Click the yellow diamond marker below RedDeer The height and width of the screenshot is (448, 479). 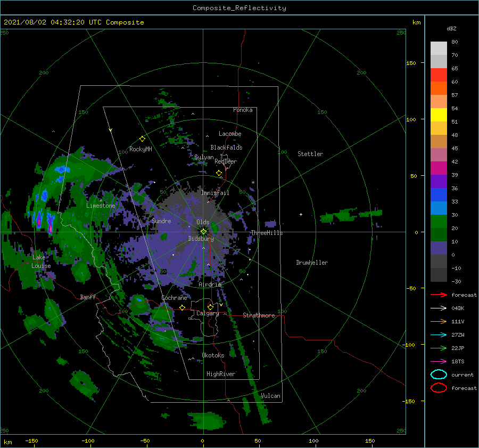coord(219,173)
